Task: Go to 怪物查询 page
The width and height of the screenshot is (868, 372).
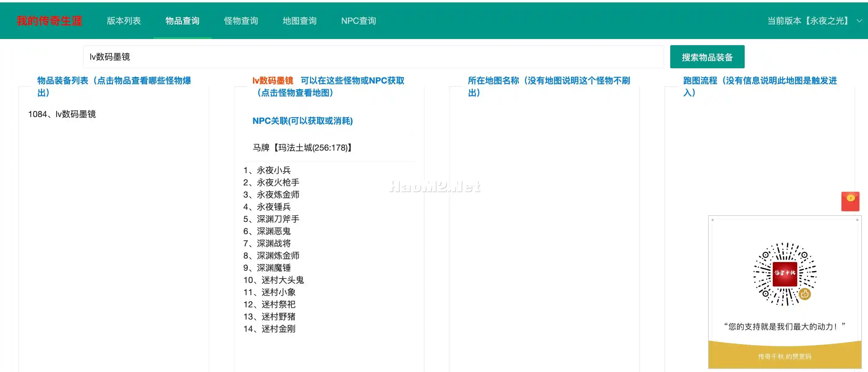Action: coord(241,20)
